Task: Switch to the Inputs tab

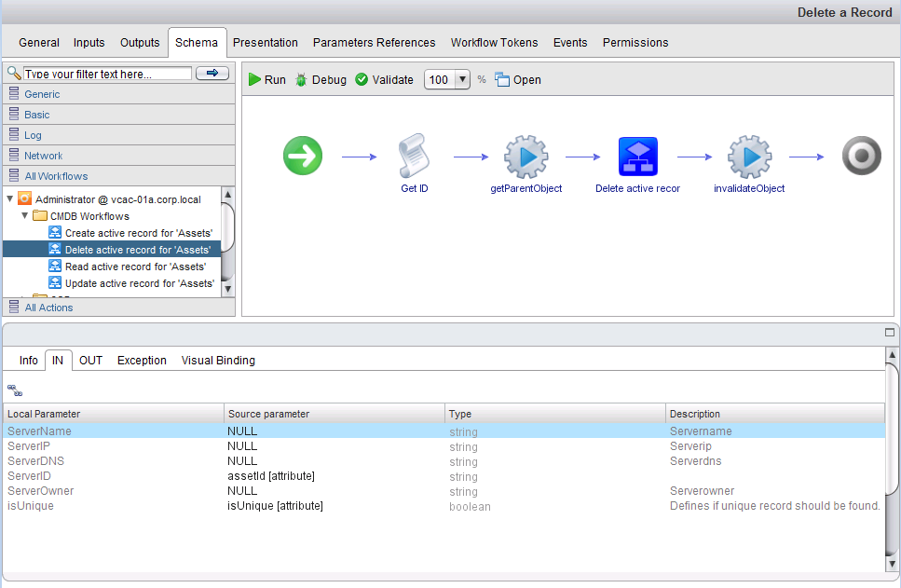Action: coord(89,43)
